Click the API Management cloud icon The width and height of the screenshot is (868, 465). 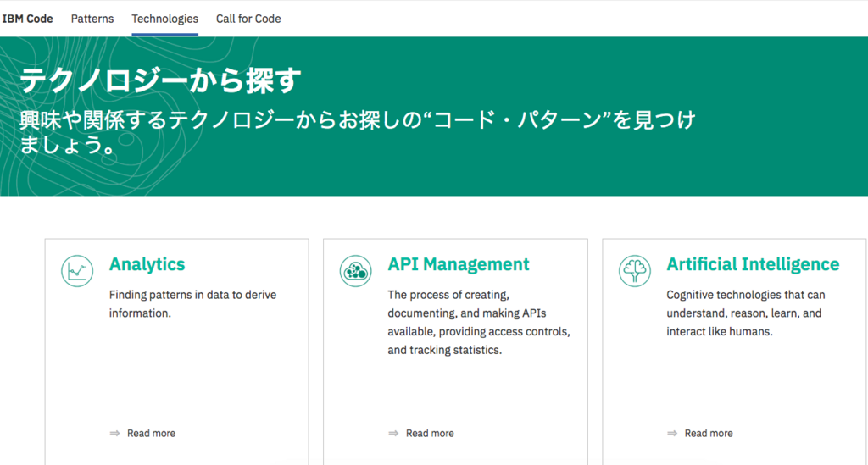coord(355,271)
